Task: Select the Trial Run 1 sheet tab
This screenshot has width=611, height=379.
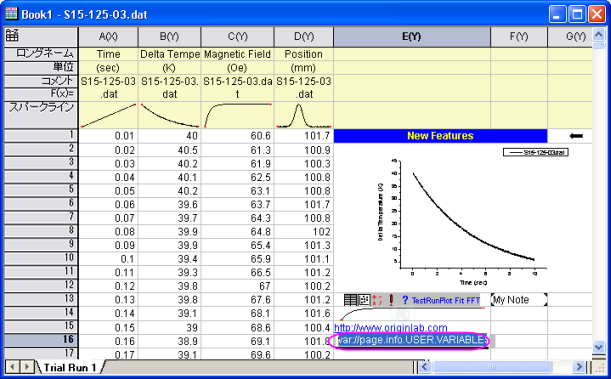Action: 69,368
